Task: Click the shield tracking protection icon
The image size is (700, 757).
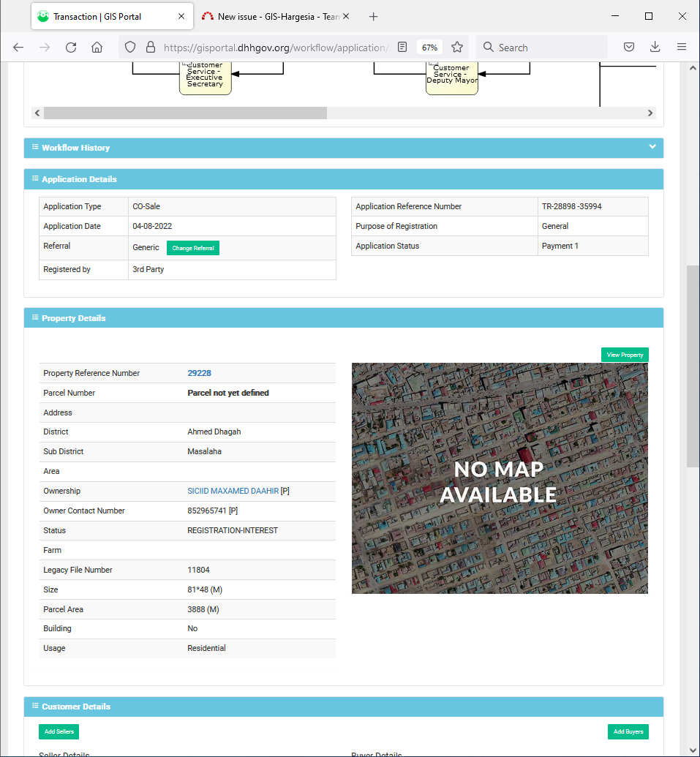Action: point(130,48)
